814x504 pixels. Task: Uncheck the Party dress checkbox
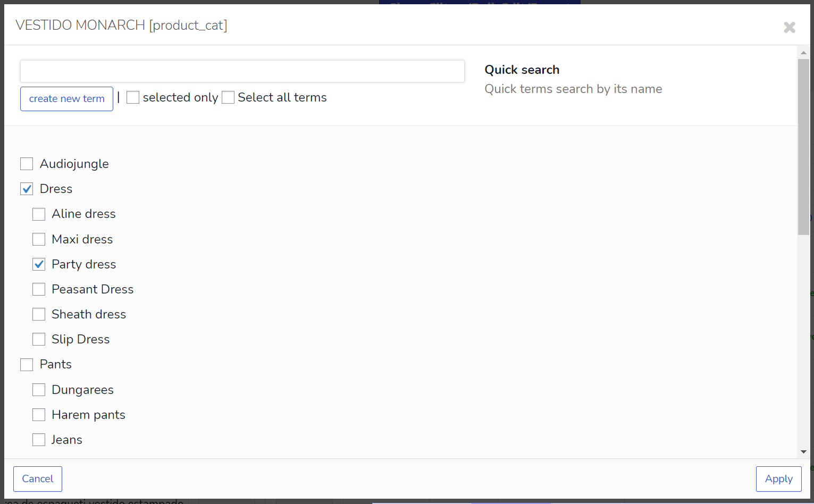click(39, 264)
